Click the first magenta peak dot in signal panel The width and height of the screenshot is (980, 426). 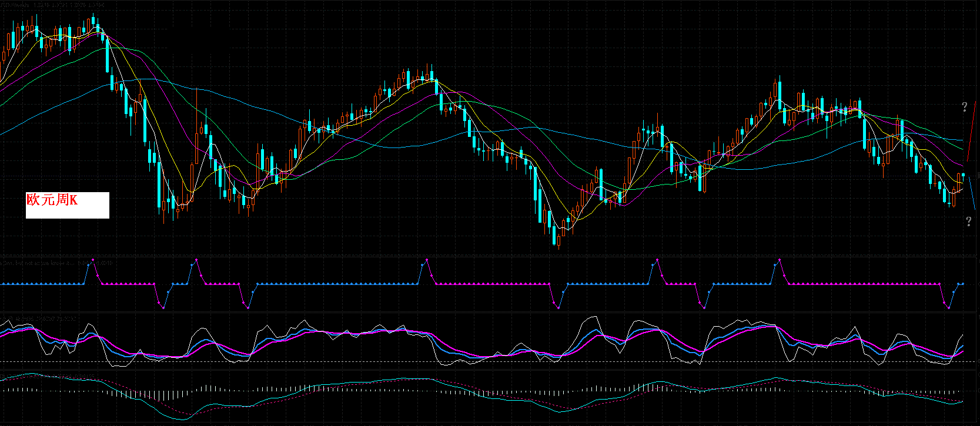[x=93, y=259]
